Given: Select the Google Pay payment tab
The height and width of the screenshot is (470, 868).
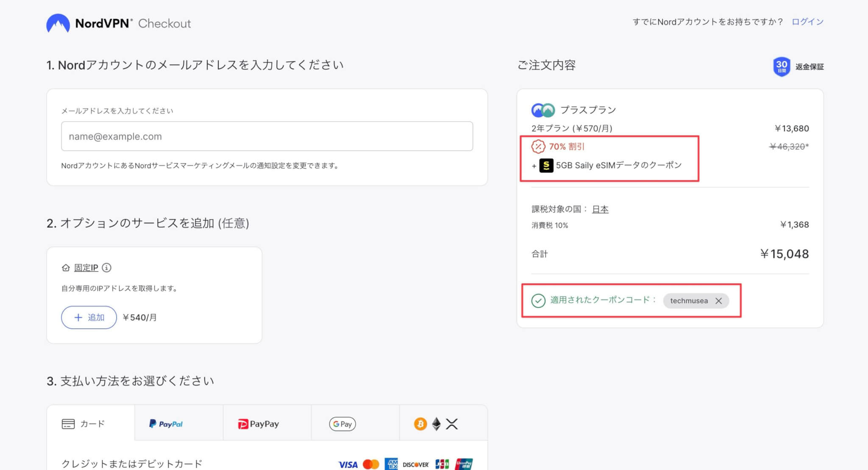Looking at the screenshot, I should 355,423.
